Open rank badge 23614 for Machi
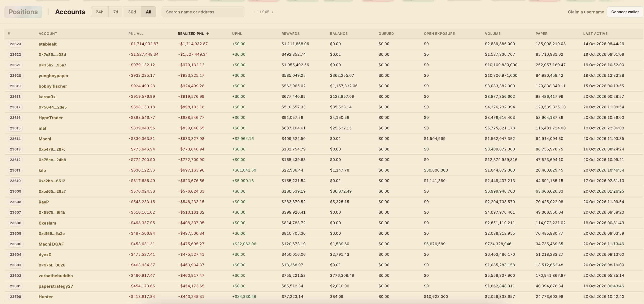The image size is (644, 304). click(15, 139)
